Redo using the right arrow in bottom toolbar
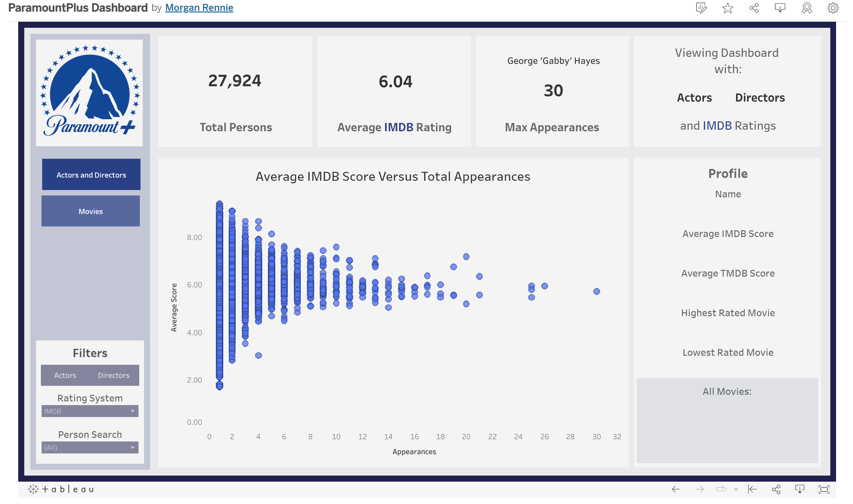This screenshot has width=853, height=504. tap(699, 489)
